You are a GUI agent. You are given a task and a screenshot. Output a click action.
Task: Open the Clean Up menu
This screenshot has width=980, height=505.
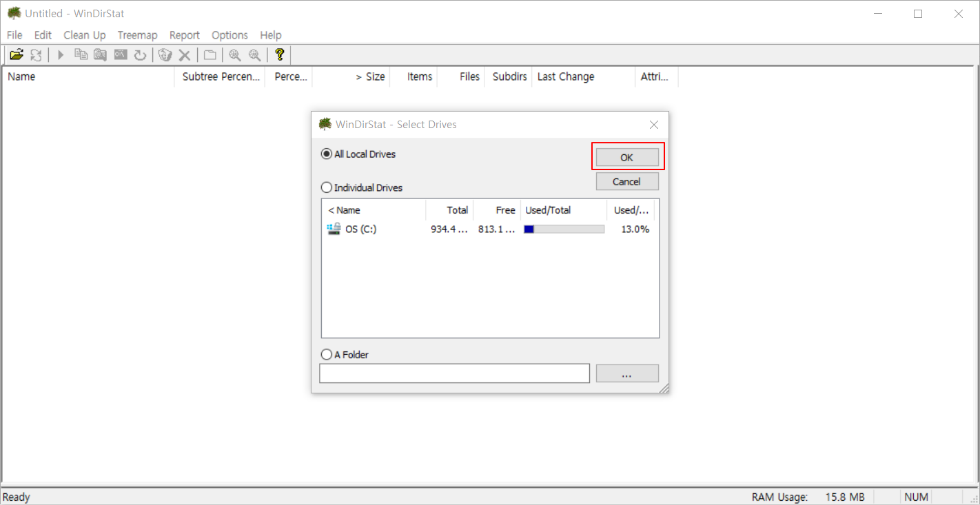coord(85,35)
